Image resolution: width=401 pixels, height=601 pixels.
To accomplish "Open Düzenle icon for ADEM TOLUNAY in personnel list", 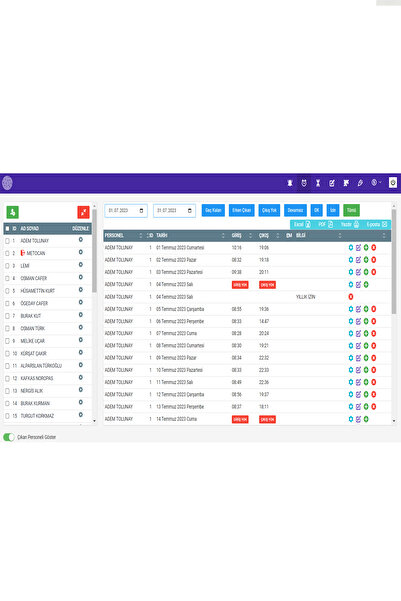I will click(x=81, y=240).
